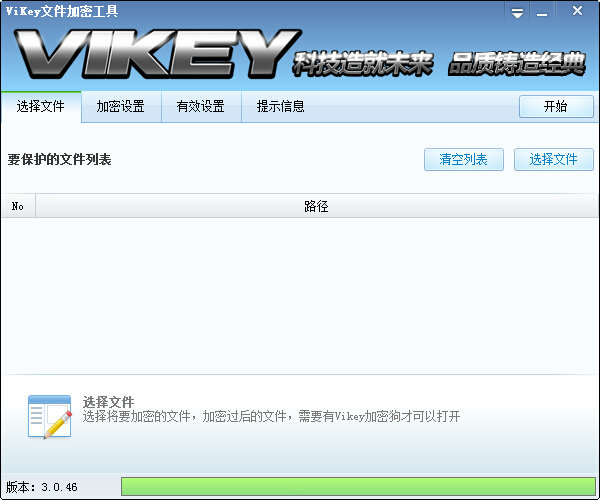Switch to the 提示信息 tab

[281, 107]
